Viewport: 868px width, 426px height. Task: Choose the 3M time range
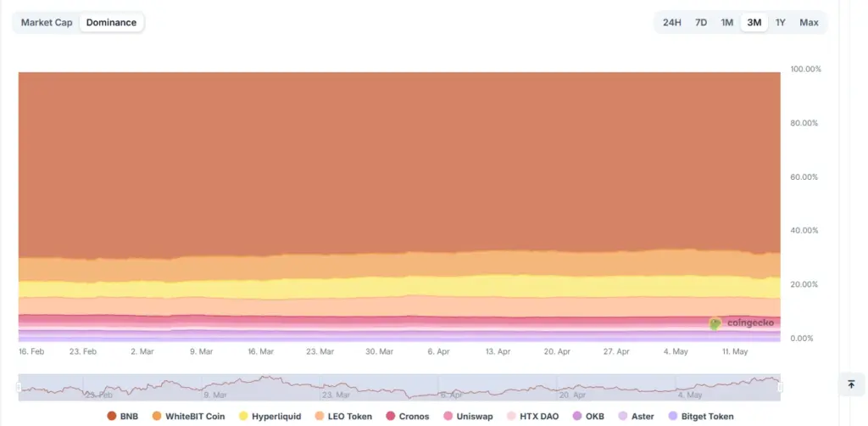(754, 23)
